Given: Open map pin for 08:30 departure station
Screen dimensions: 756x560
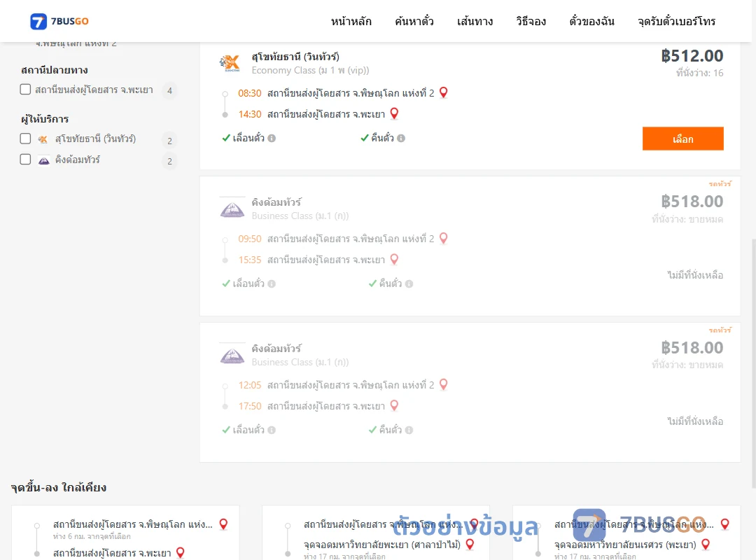Looking at the screenshot, I should 444,92.
